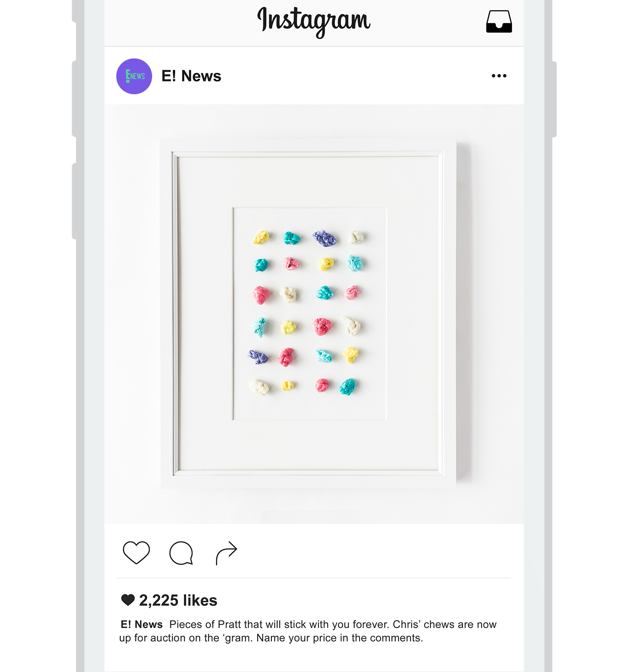Share the post using arrow icon
Image resolution: width=625 pixels, height=672 pixels.
pyautogui.click(x=226, y=553)
